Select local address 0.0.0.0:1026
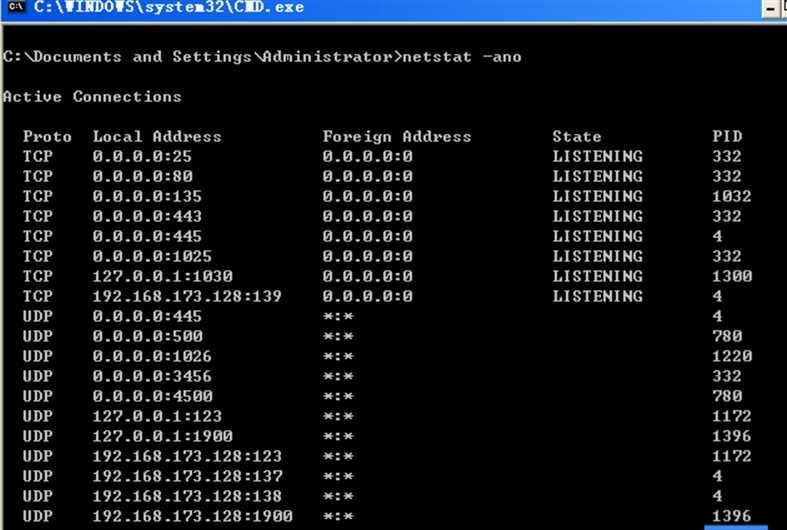 [152, 356]
